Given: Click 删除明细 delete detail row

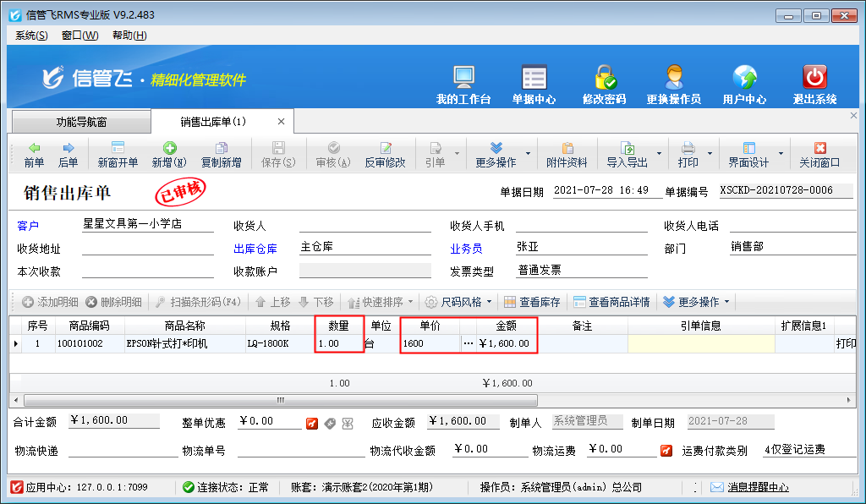Looking at the screenshot, I should tap(114, 302).
